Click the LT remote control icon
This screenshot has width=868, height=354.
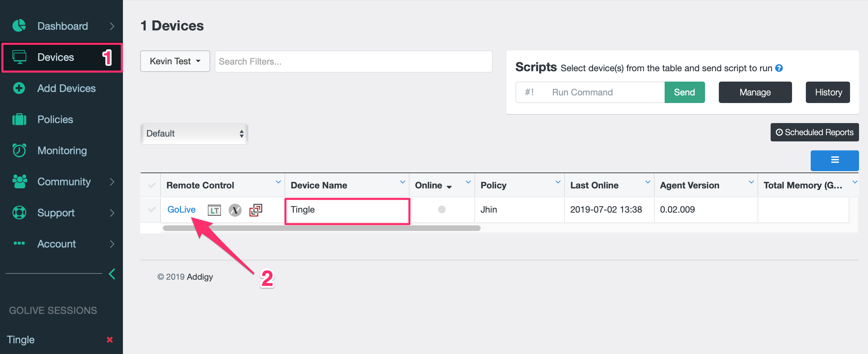(214, 210)
